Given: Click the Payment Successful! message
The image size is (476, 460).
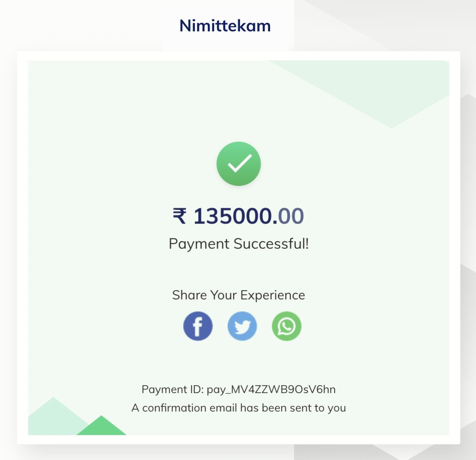Looking at the screenshot, I should click(x=239, y=243).
